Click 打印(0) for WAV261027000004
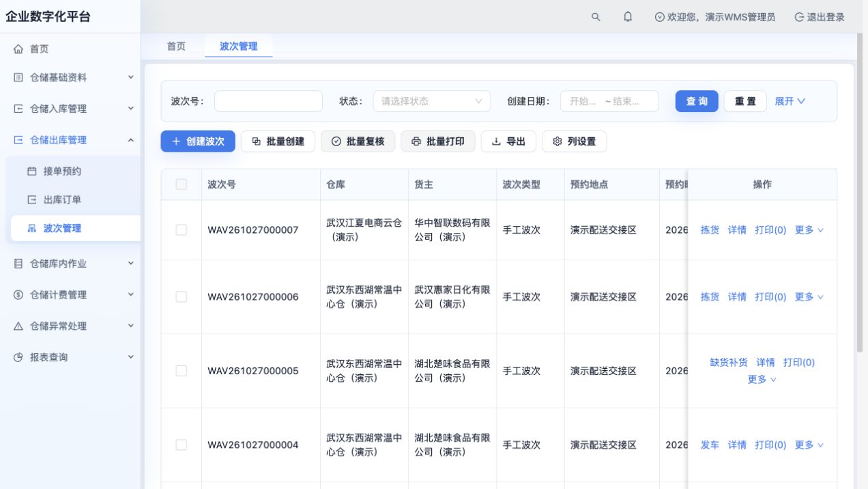868x489 pixels. (x=770, y=445)
